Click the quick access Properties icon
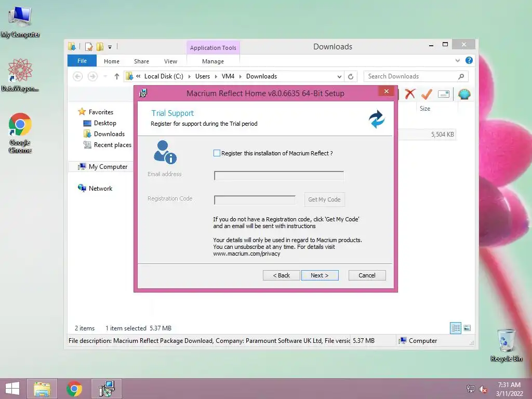532x399 pixels. pos(89,47)
